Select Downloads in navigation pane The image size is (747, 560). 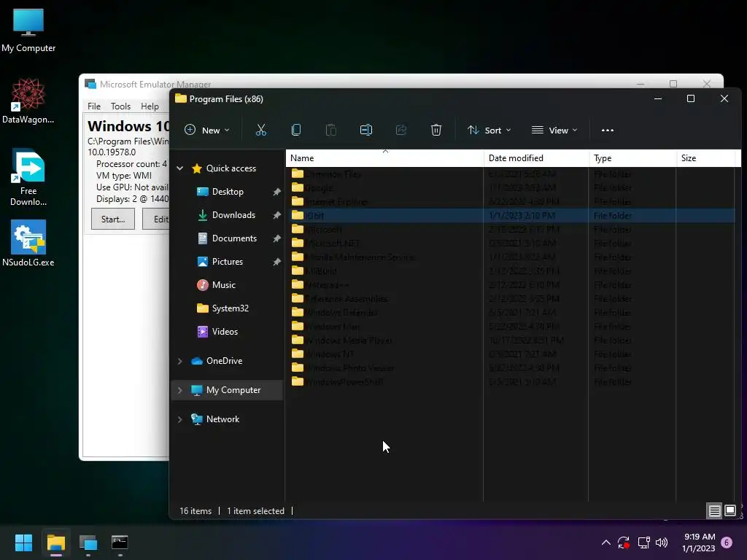click(233, 215)
